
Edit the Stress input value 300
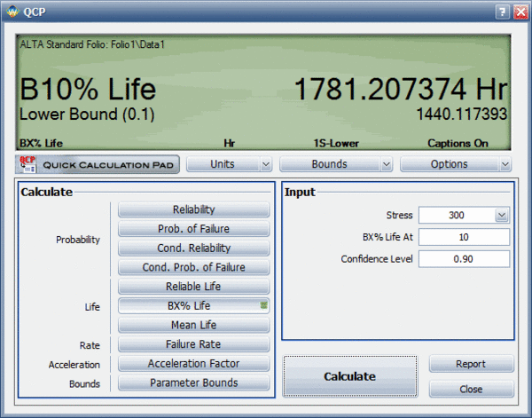[457, 216]
